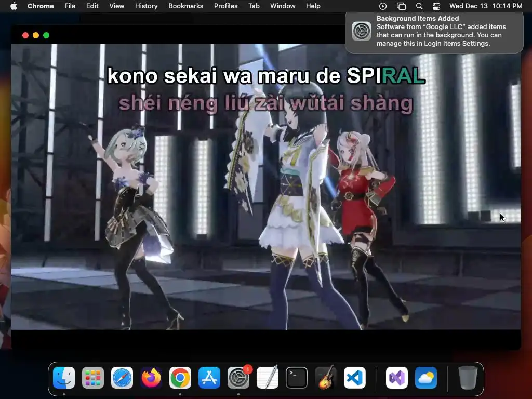The width and height of the screenshot is (532, 399).
Task: Open the View menu
Action: click(x=117, y=6)
